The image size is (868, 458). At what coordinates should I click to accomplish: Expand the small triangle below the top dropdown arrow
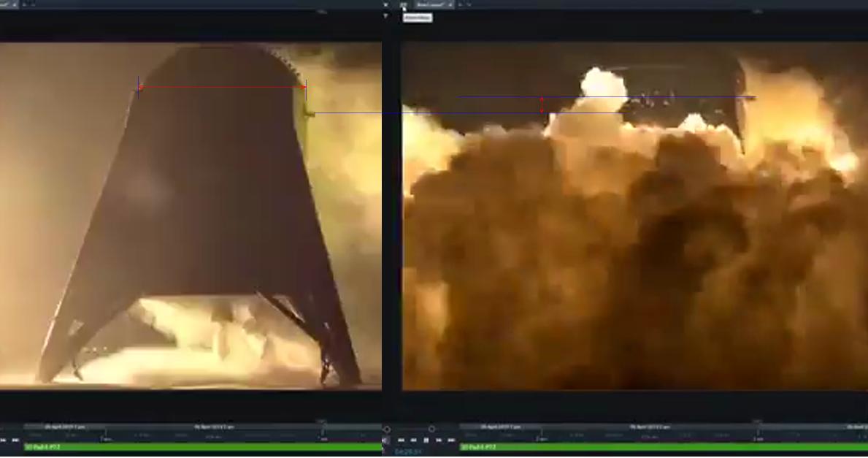[385, 15]
